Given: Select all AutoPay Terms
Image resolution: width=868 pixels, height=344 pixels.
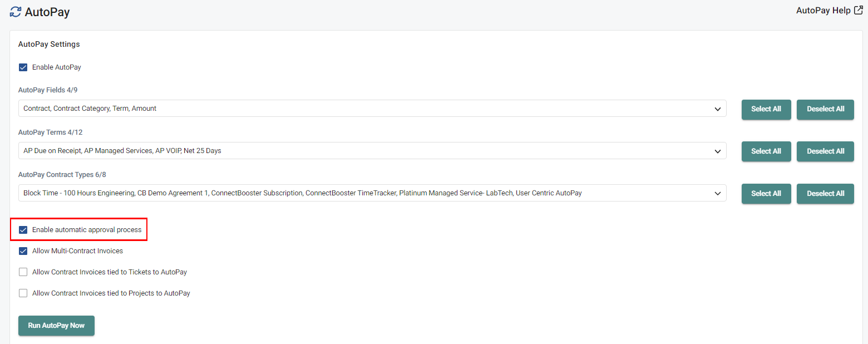Looking at the screenshot, I should click(766, 151).
